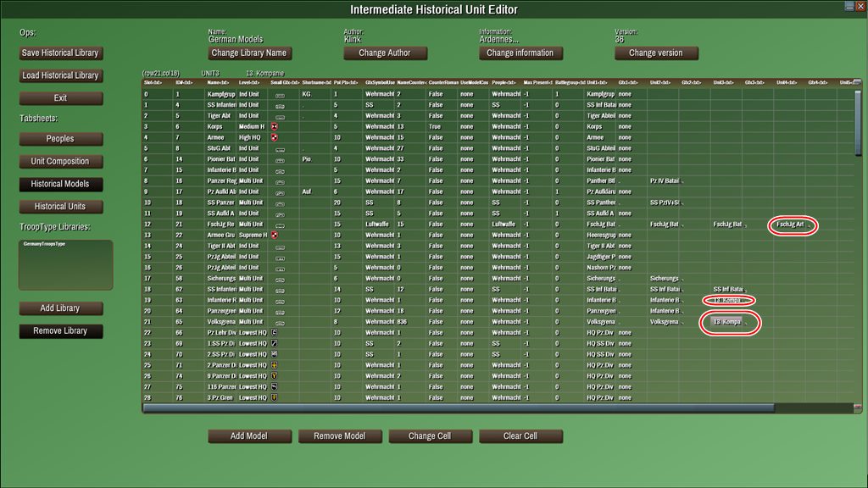Click the 2.SS Pz Di division emblem
The image size is (868, 488).
(x=274, y=354)
